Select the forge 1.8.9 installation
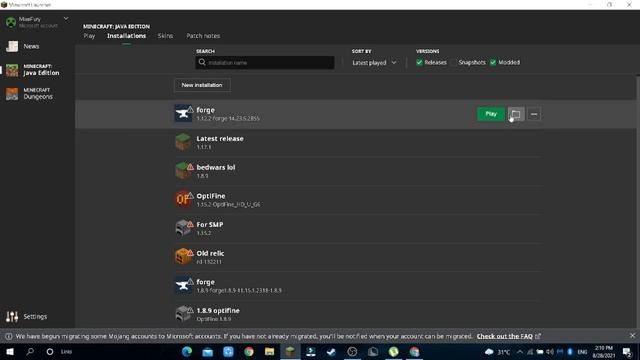640x360 pixels. pos(358,285)
